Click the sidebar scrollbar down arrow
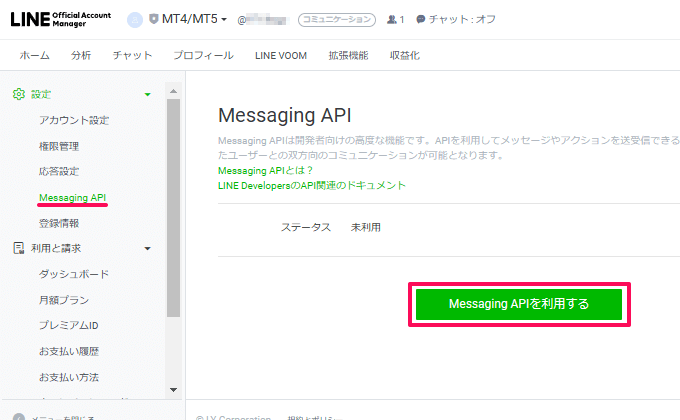This screenshot has height=420, width=680. (x=173, y=390)
